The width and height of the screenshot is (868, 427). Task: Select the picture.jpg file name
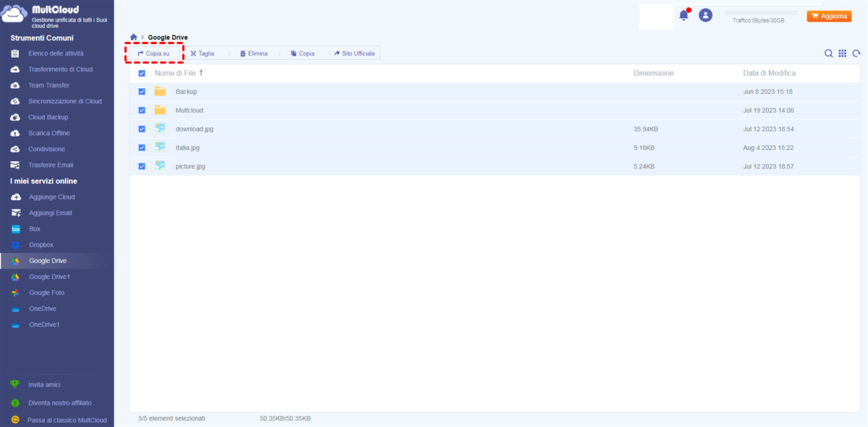coord(190,166)
